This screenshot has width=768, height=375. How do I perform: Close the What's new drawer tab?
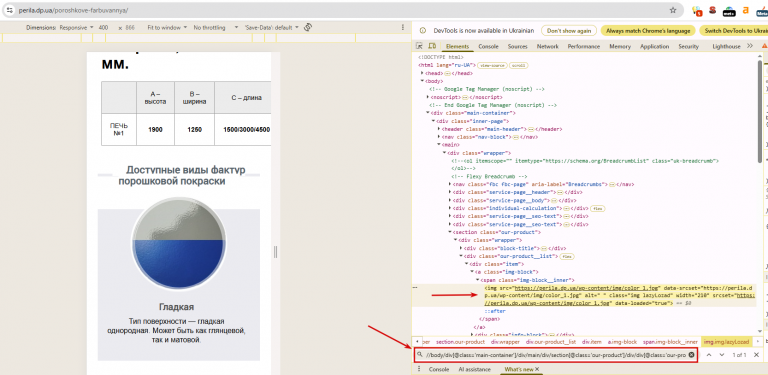(x=537, y=369)
